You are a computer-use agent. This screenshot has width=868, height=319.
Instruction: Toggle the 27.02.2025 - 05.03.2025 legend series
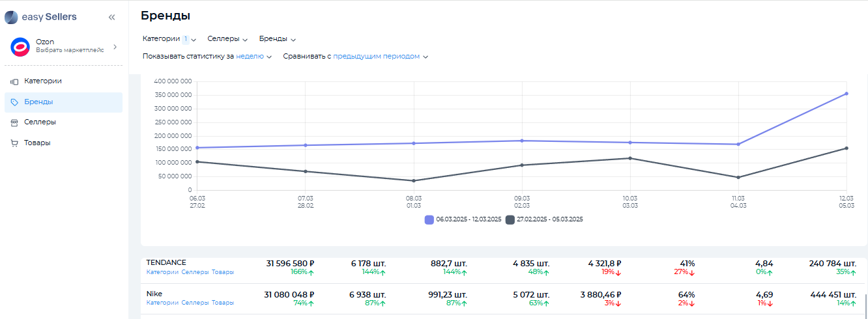tap(549, 219)
